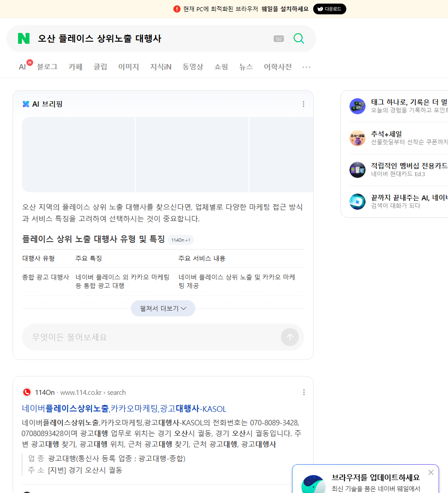This screenshot has width=448, height=493.
Task: Click the up-arrow send button in AI input
Action: click(x=290, y=337)
